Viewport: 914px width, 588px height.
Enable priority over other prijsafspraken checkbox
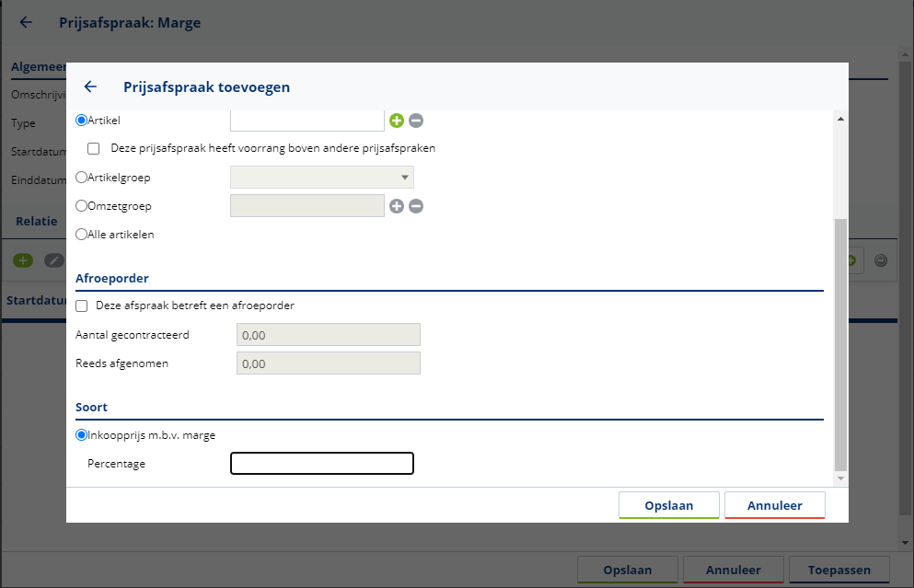point(94,148)
